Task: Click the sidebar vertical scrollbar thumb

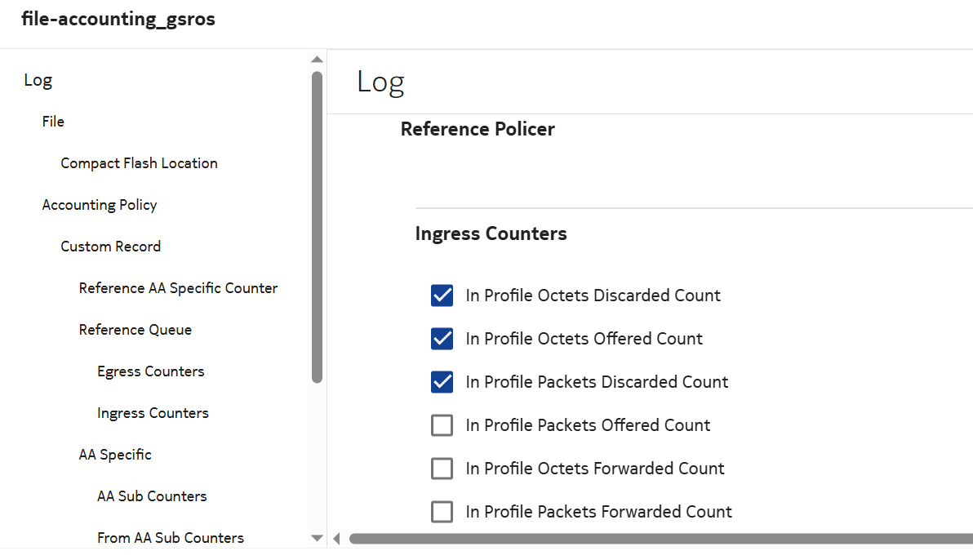Action: click(x=318, y=224)
